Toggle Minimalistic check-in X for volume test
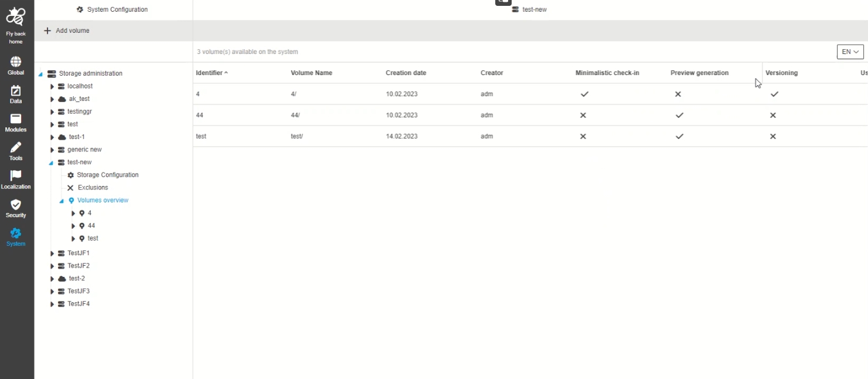 583,136
